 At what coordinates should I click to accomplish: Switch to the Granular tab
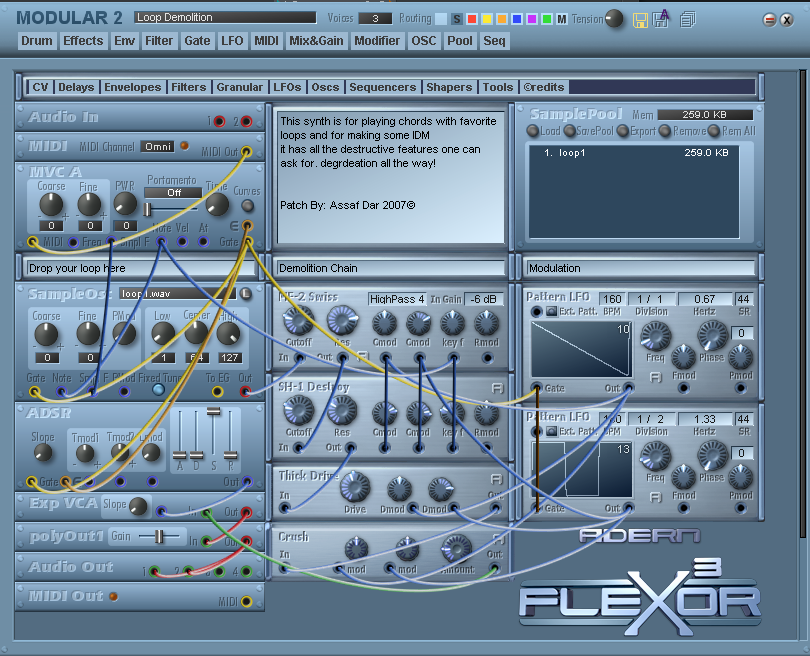tap(240, 87)
